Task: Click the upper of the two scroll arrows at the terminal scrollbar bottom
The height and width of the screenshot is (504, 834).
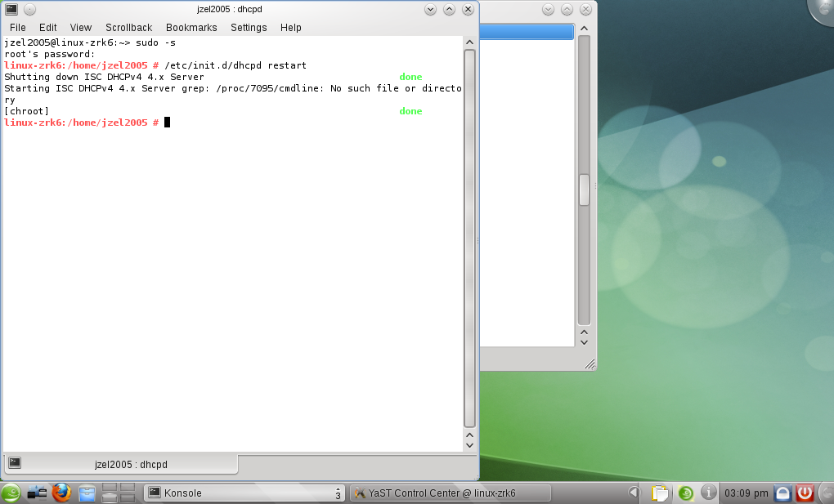Action: pyautogui.click(x=469, y=435)
